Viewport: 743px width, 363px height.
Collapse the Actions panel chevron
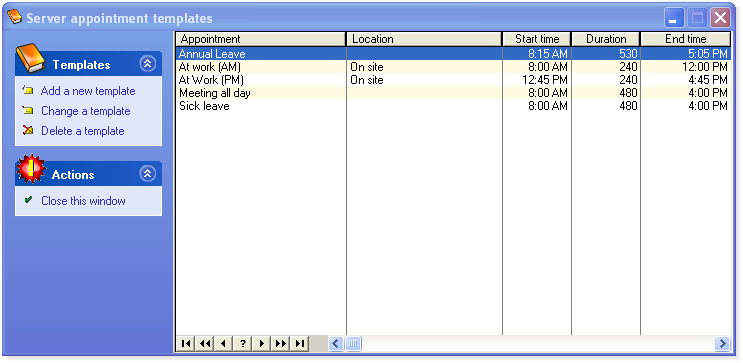pos(148,174)
